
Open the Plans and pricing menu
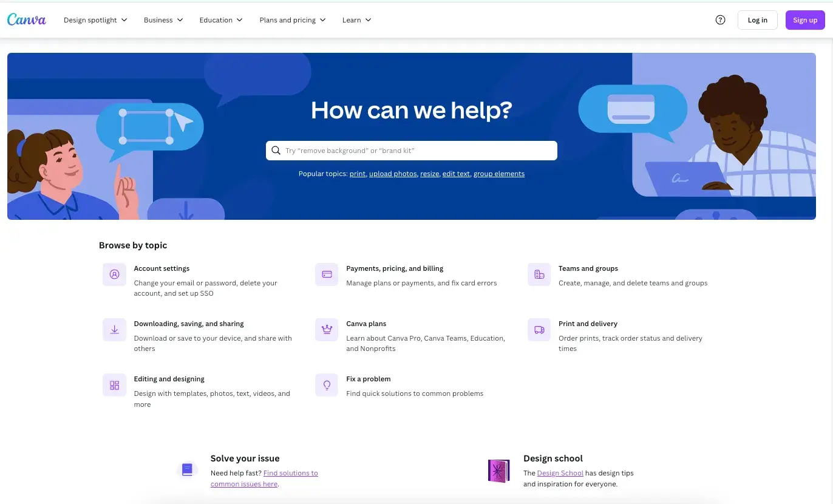pos(292,19)
